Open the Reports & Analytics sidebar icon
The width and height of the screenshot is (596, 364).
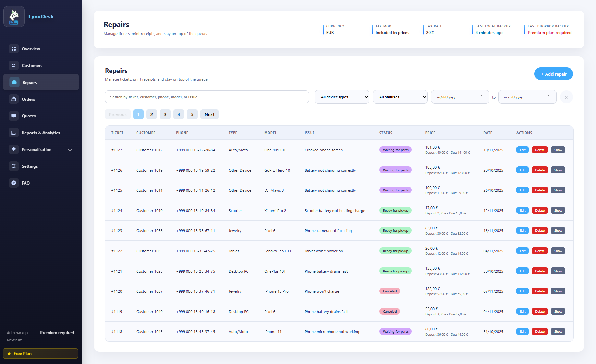14,133
